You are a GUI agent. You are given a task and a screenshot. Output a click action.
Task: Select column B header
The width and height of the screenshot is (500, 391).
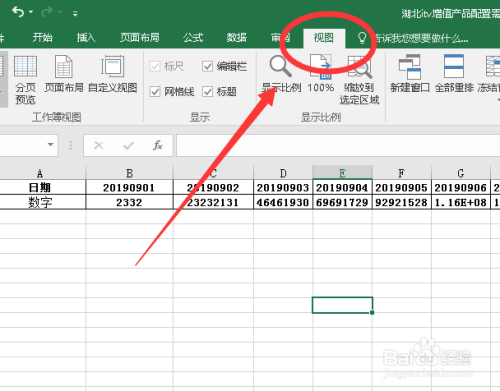(130, 173)
